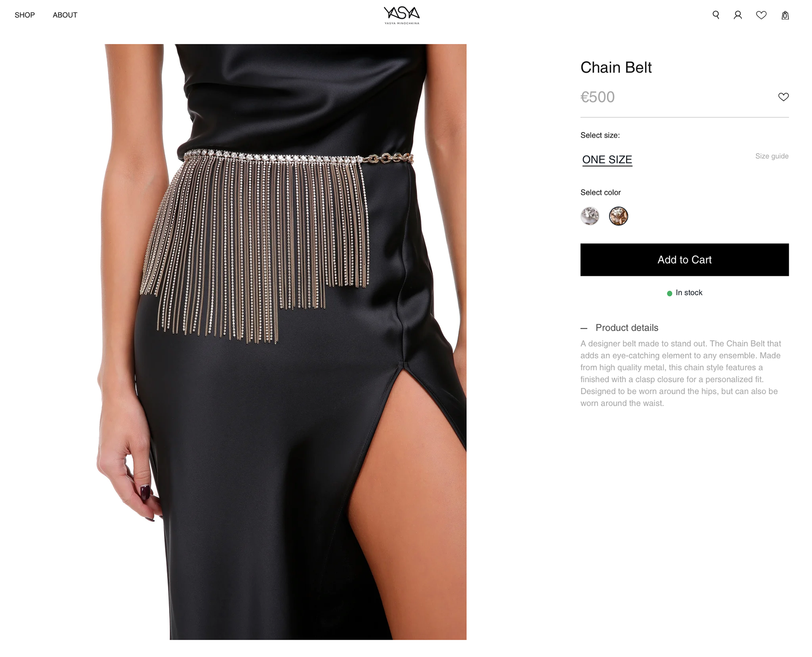Image resolution: width=812 pixels, height=657 pixels.
Task: Select the ONE SIZE option
Action: tap(607, 160)
